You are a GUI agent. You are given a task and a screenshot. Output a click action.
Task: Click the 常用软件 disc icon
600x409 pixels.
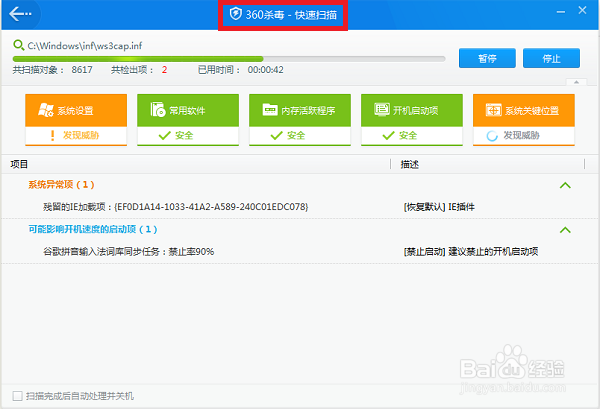tap(157, 110)
